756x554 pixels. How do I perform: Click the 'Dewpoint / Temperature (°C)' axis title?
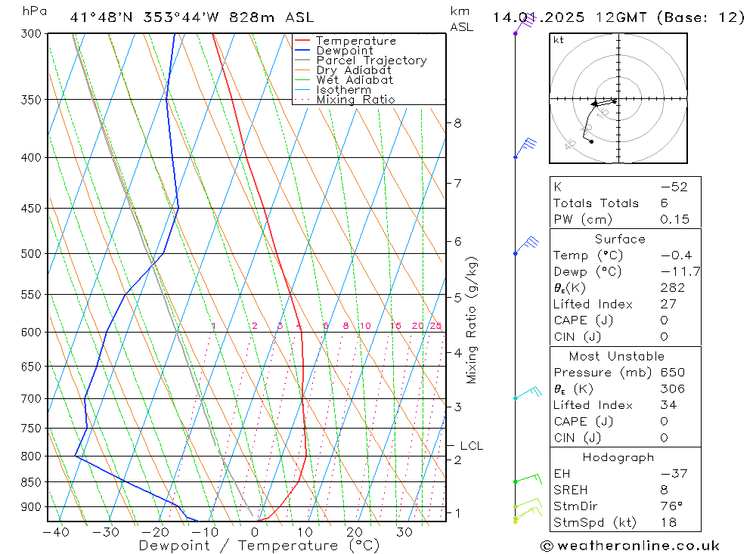point(259,546)
